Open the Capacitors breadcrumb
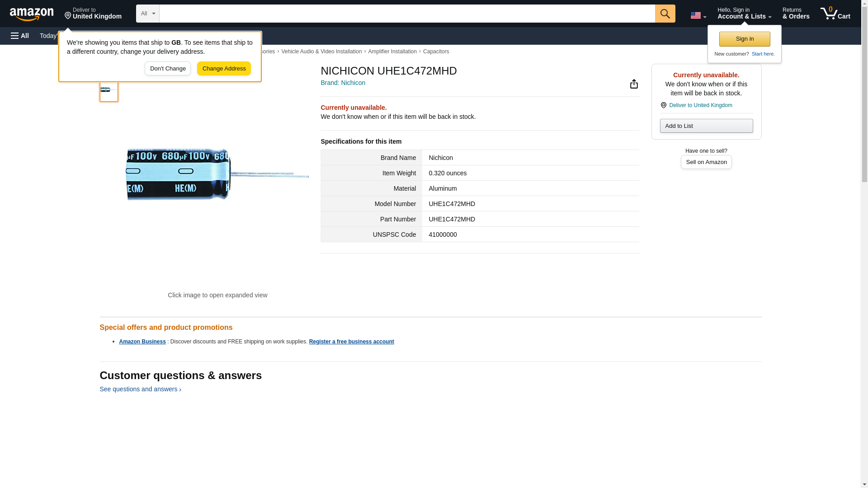The image size is (868, 488). pos(436,52)
